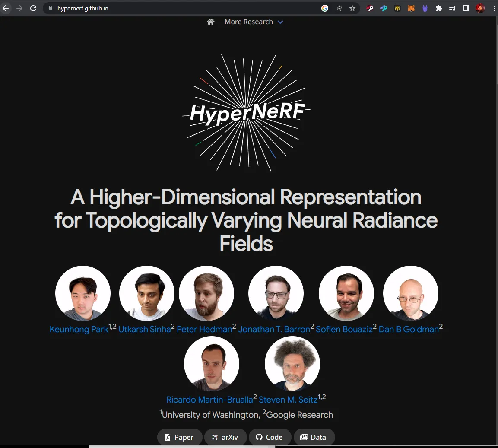Screen dimensions: 498x448
Task: Open the Paper PDF button
Action: coord(180,437)
